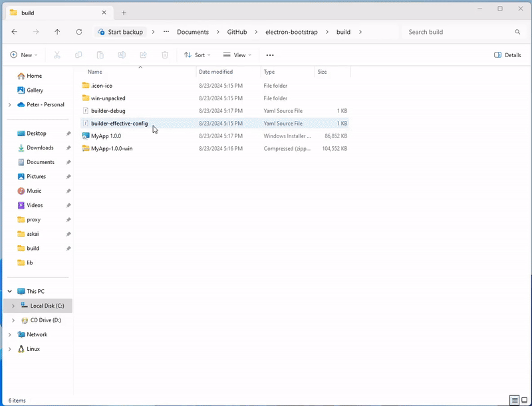
Task: Select the .icon-ico folder icon
Action: tap(86, 86)
